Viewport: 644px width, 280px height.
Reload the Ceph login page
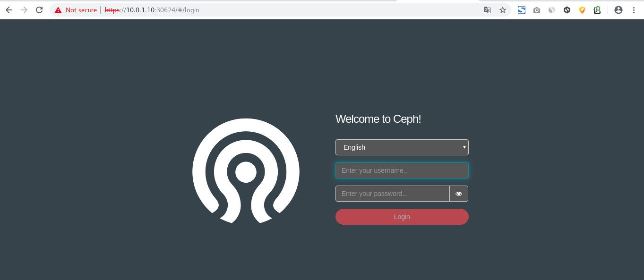[39, 10]
